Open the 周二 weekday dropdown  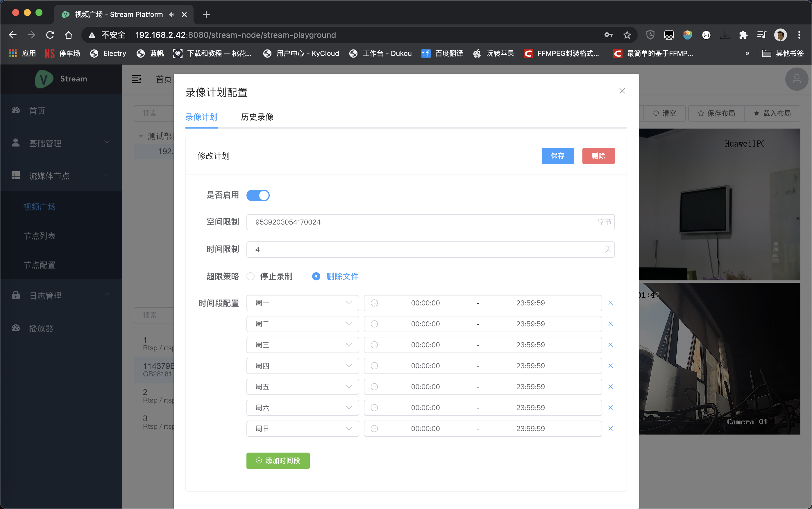click(303, 324)
